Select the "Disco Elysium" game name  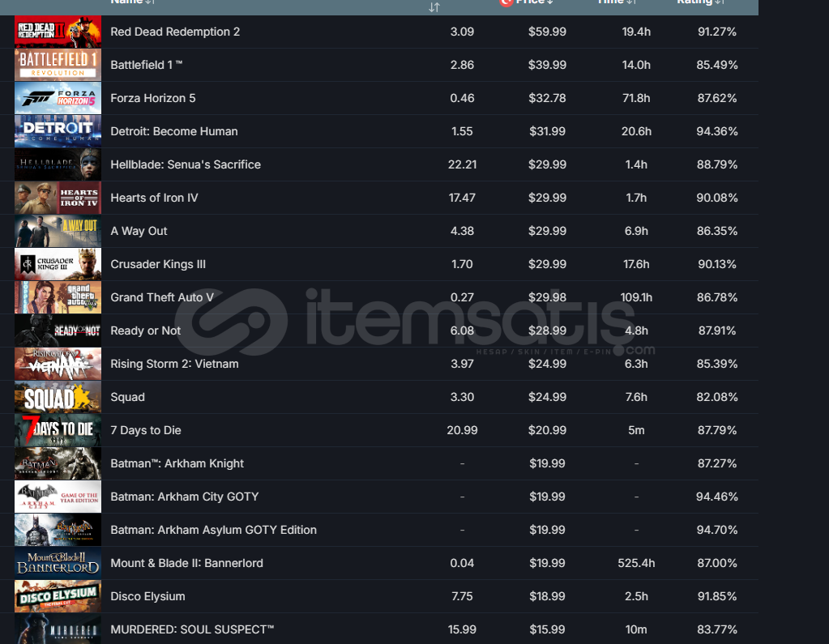pos(147,596)
